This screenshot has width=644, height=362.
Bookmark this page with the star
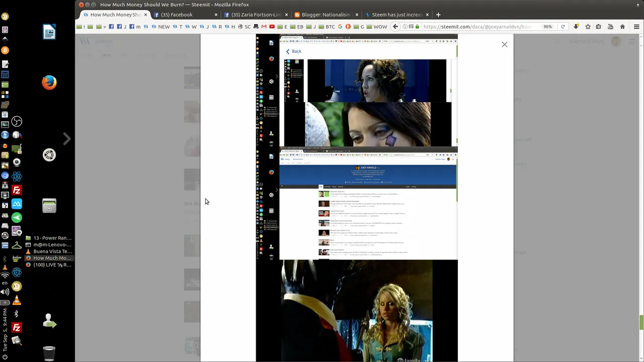pos(588,27)
